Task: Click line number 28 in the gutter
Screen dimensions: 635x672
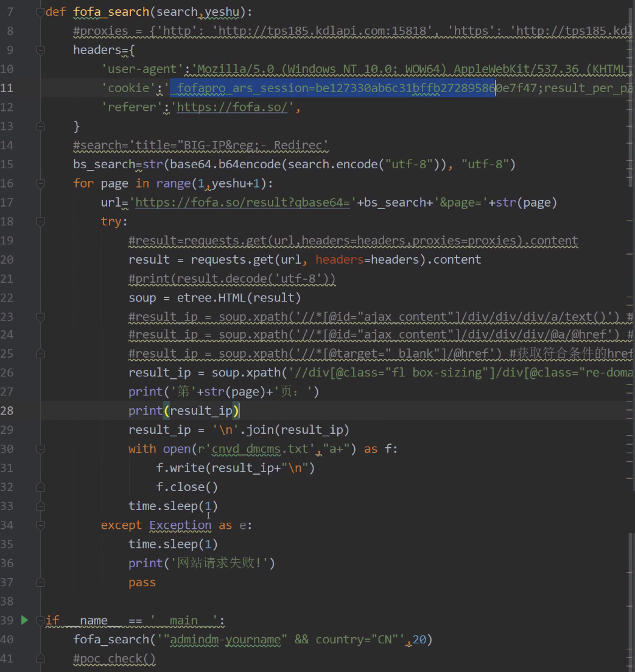Action: 7,411
